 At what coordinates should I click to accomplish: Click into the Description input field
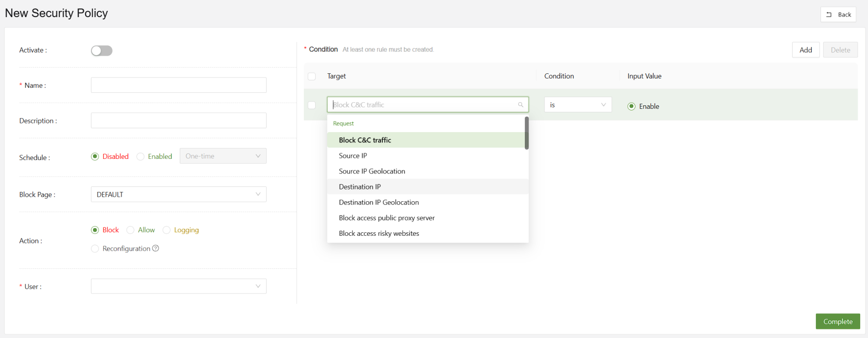178,121
